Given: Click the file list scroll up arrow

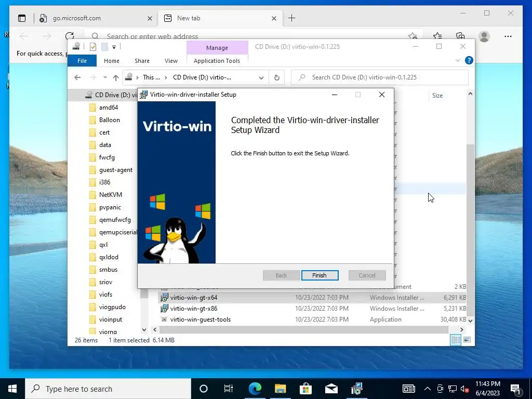Looking at the screenshot, I should click(470, 94).
